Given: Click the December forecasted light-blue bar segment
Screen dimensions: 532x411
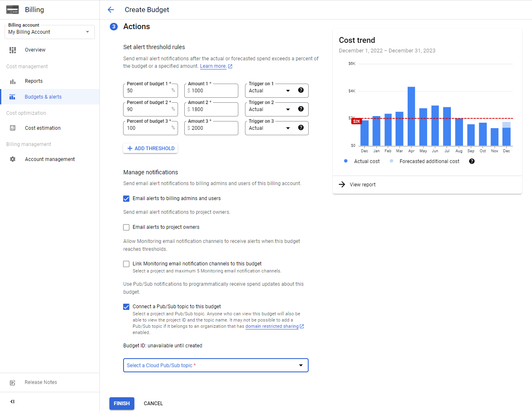Looking at the screenshot, I should [x=506, y=125].
